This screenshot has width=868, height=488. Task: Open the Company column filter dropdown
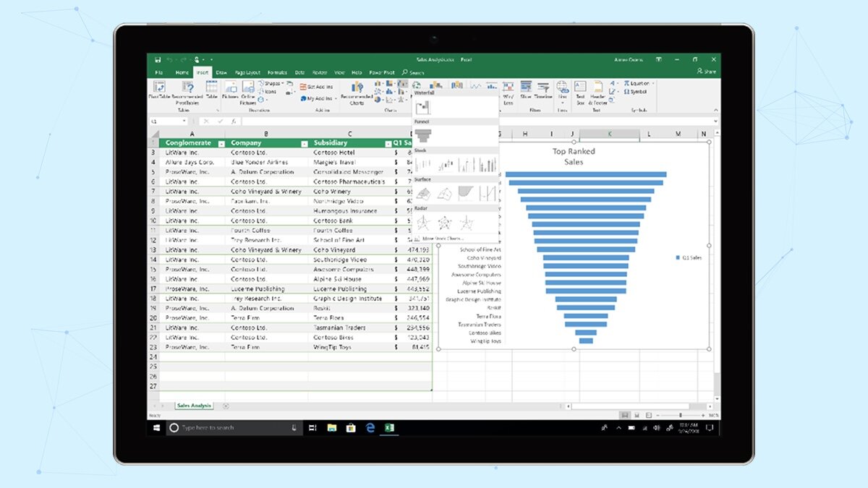(x=304, y=143)
